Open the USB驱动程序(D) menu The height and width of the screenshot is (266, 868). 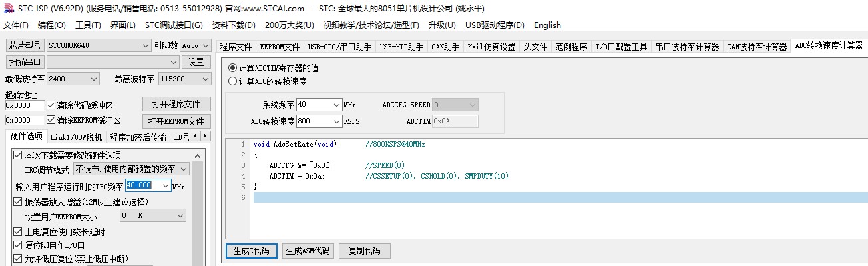point(495,25)
